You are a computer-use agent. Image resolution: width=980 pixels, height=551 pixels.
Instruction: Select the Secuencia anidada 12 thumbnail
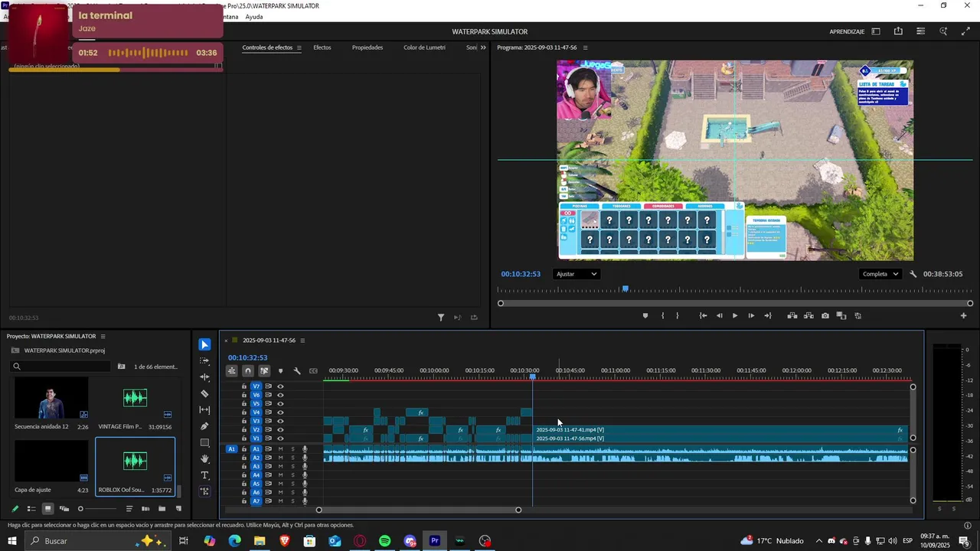pos(51,398)
